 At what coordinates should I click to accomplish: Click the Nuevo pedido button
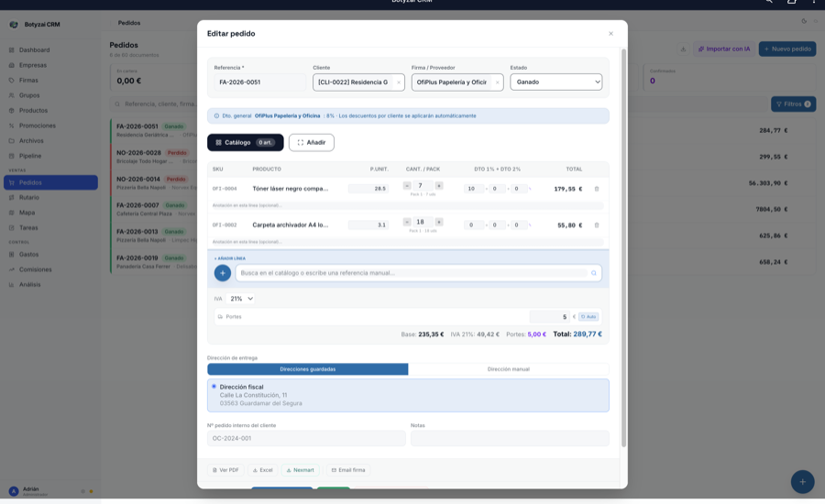coord(787,49)
